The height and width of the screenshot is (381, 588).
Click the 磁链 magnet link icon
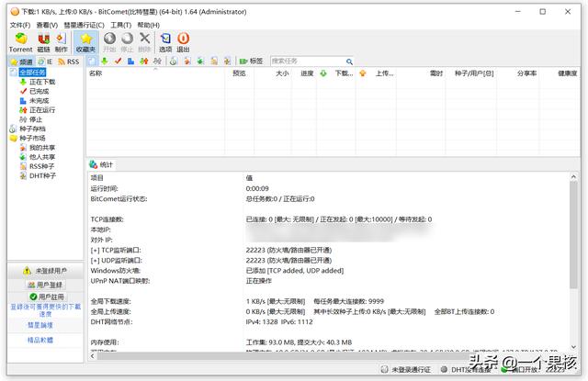tap(43, 42)
